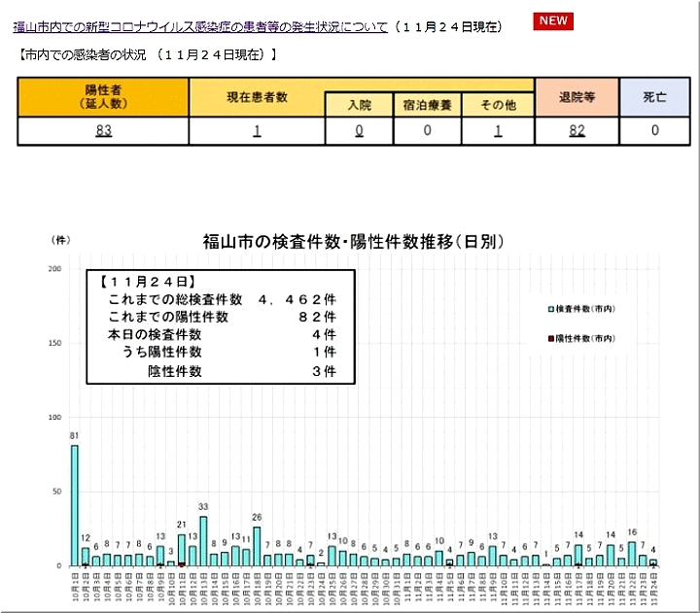
Task: Open the 83 positive cases link
Action: point(103,131)
